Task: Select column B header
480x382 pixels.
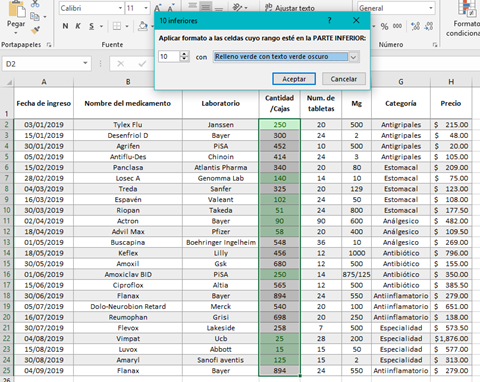Action: (x=128, y=82)
